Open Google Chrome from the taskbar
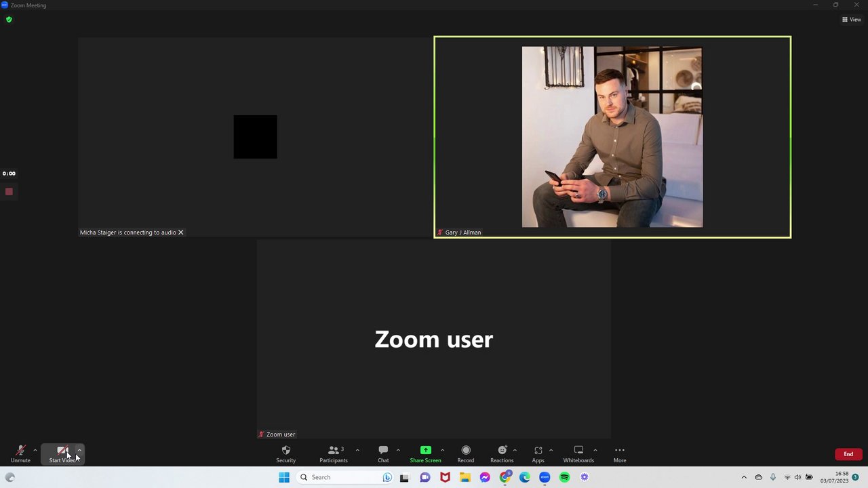This screenshot has height=488, width=868. pos(505,477)
